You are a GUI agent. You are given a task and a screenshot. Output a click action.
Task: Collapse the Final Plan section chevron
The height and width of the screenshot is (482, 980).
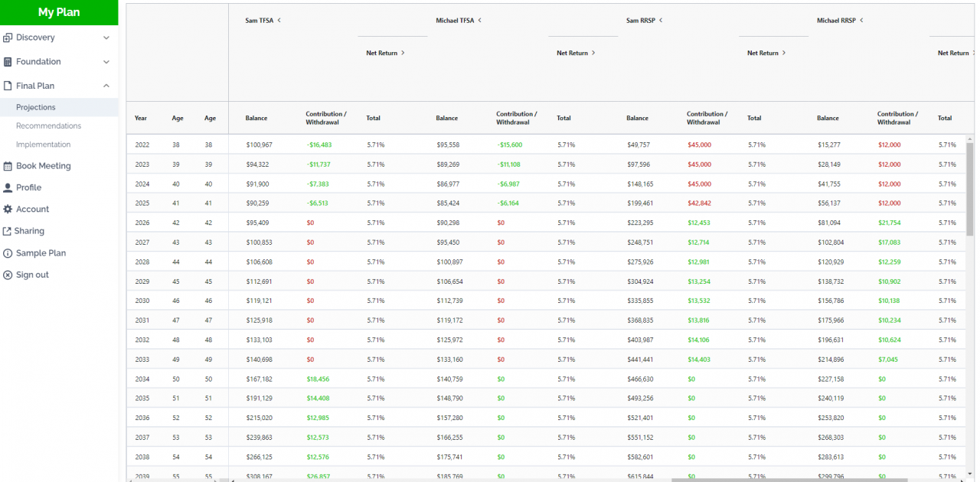[x=106, y=86]
